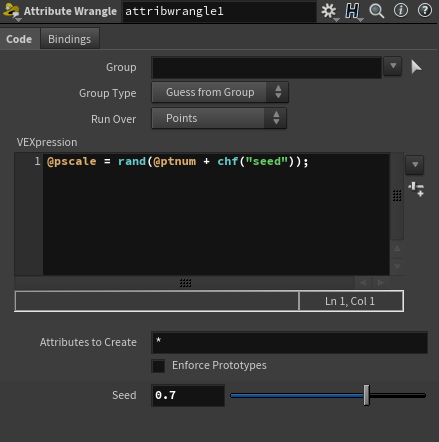The width and height of the screenshot is (439, 442).
Task: Click the Group input field
Action: click(267, 68)
